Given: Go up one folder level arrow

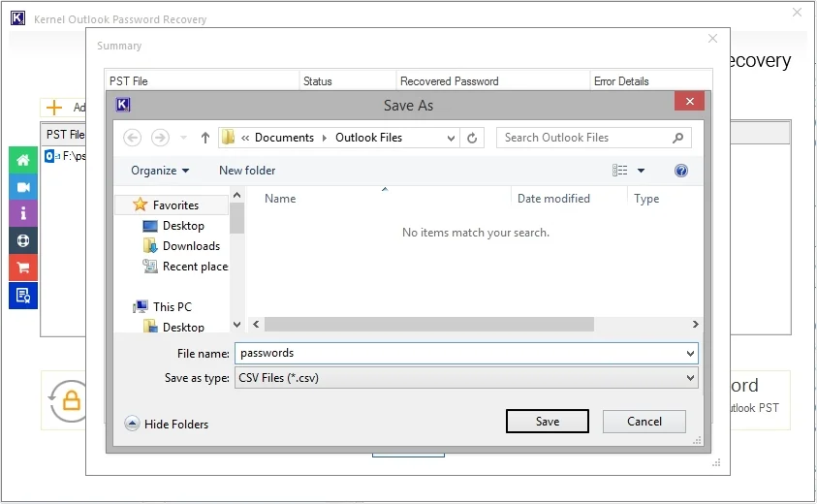Looking at the screenshot, I should (x=205, y=138).
